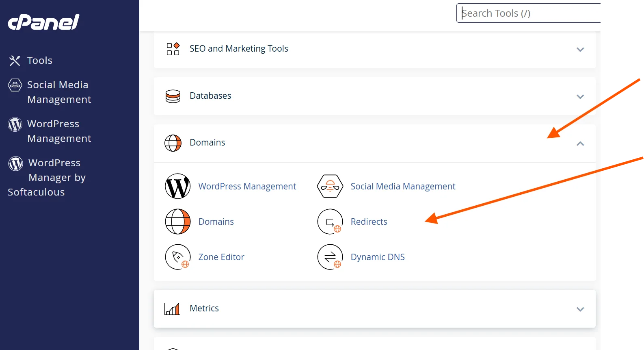
Task: Open the WordPress Management link under Domains
Action: (x=247, y=186)
